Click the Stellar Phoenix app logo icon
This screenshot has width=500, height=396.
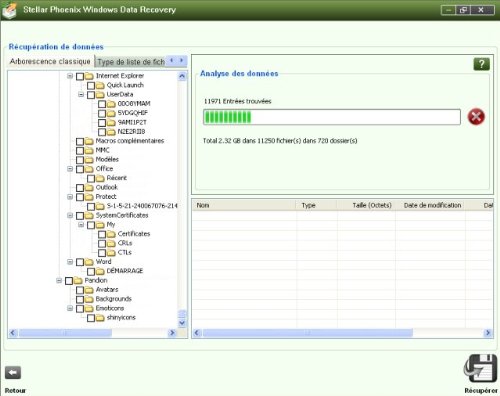(9, 10)
